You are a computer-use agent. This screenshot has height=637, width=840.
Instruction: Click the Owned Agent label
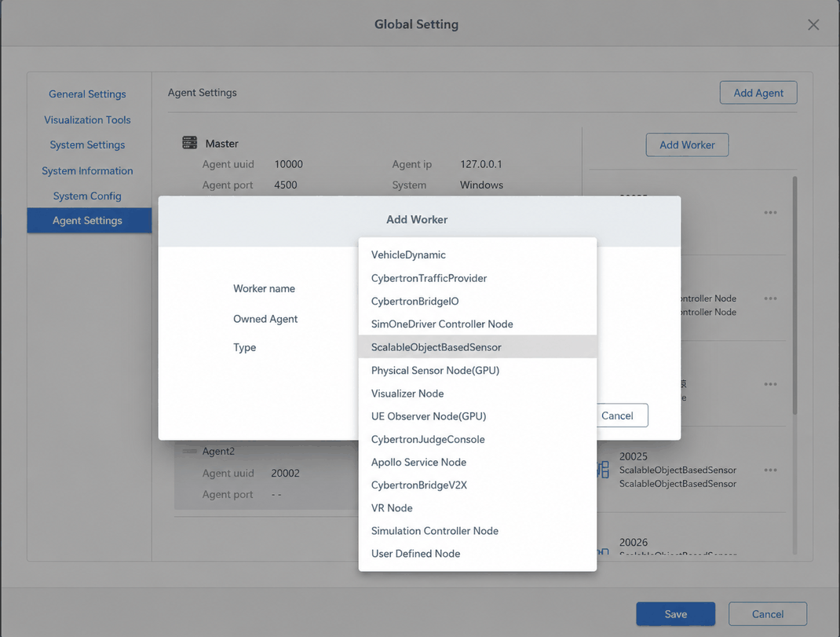click(x=265, y=319)
